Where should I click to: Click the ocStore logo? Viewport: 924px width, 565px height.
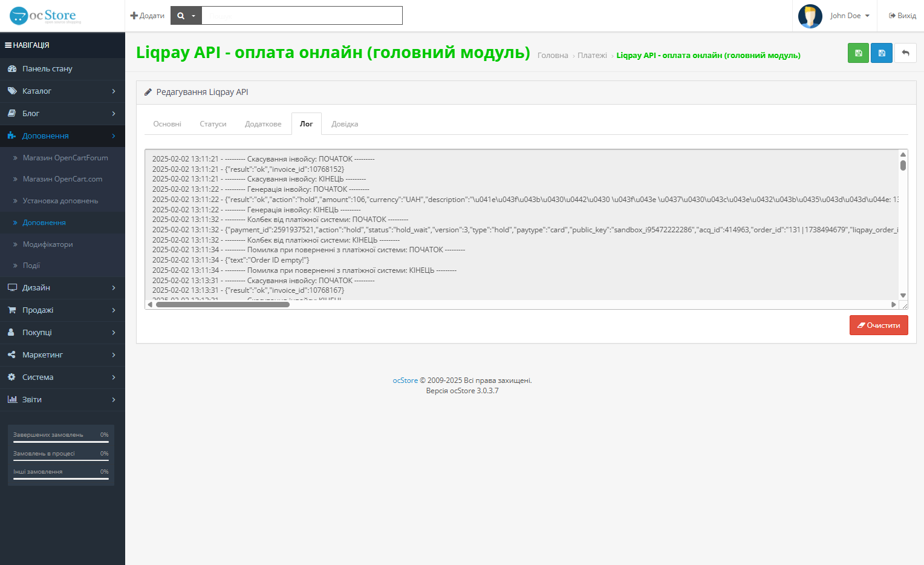[45, 16]
